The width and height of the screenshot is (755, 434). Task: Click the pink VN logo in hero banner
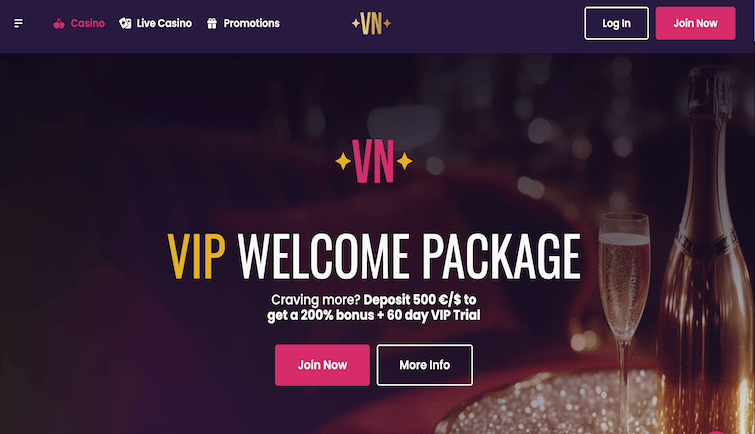point(373,161)
